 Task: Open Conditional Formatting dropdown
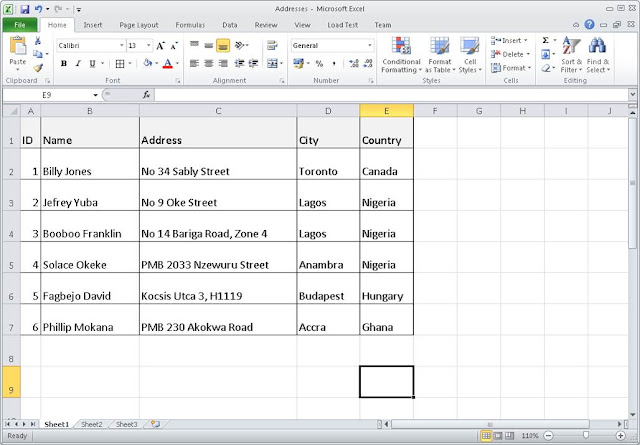(x=401, y=55)
